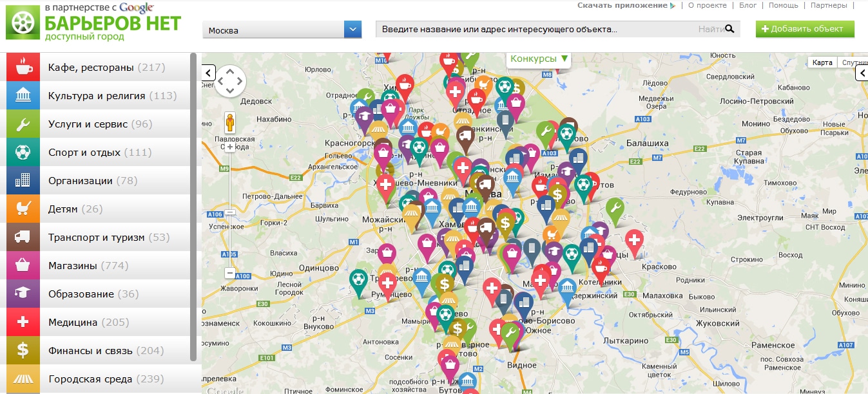Viewport: 868px width, 394px height.
Task: Click the Найти search button text
Action: [x=711, y=29]
